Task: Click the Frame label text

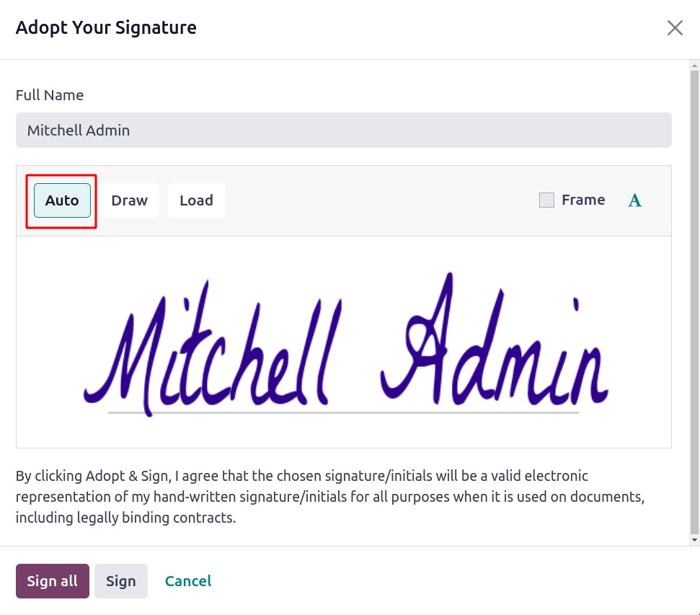Action: pos(583,200)
